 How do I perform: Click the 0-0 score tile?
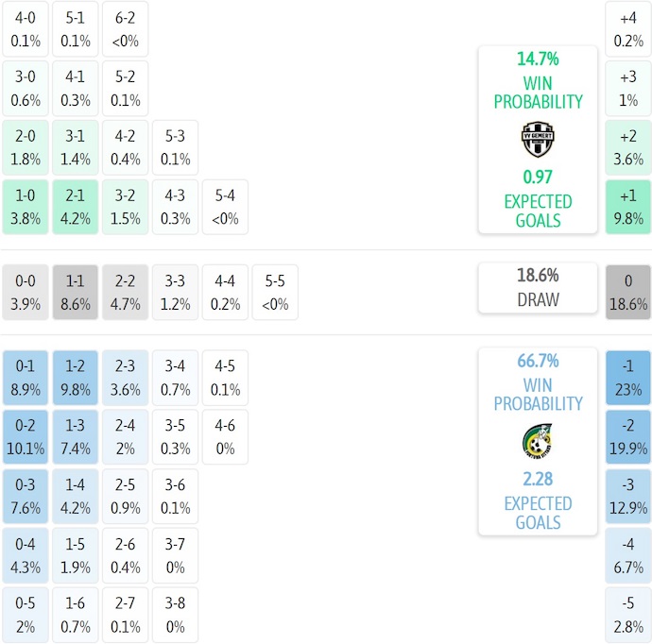click(x=26, y=294)
